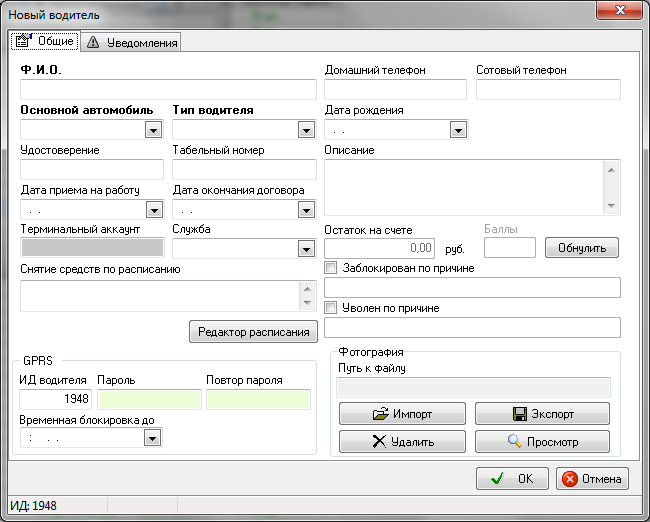Expand the Основной автомобиль dropdown
Image resolution: width=650 pixels, height=522 pixels.
point(154,129)
